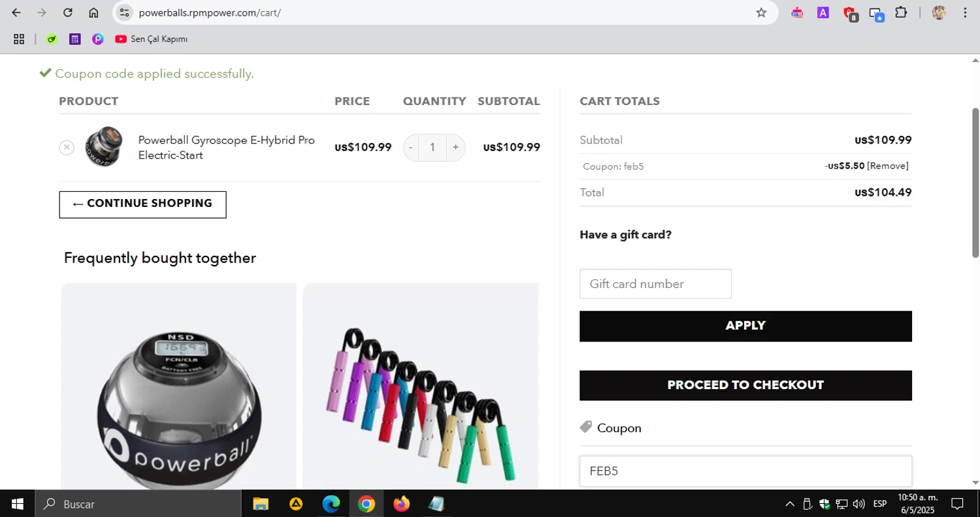
Task: Click the Buscar taskbar search box
Action: pos(138,504)
